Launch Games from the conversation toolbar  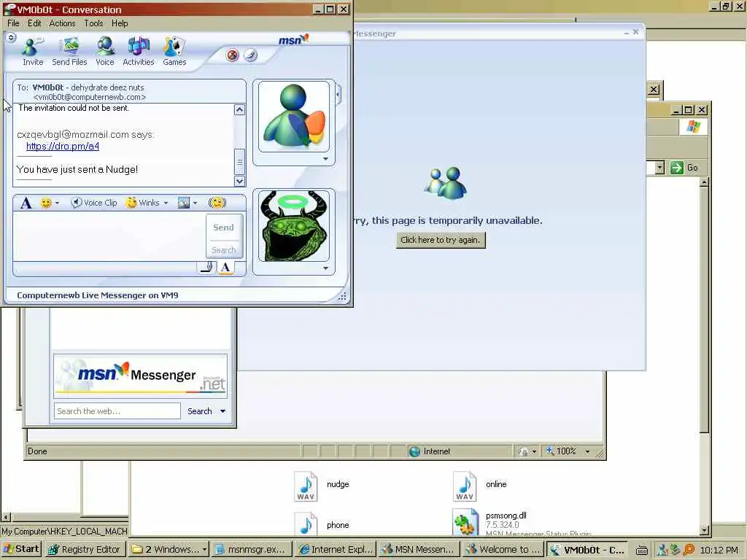click(x=174, y=52)
